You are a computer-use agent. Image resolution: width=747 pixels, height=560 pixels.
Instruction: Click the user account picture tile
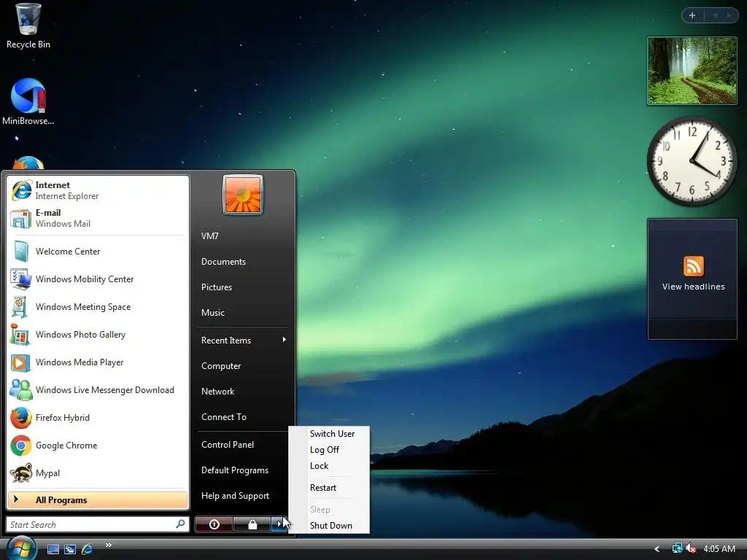click(x=242, y=195)
